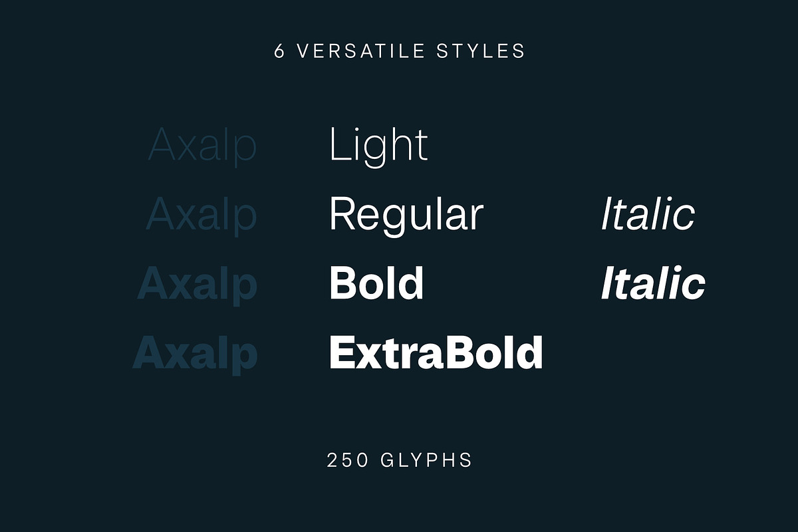Click the faded Axalp sample beside Bold
The image size is (798, 532).
197,285
